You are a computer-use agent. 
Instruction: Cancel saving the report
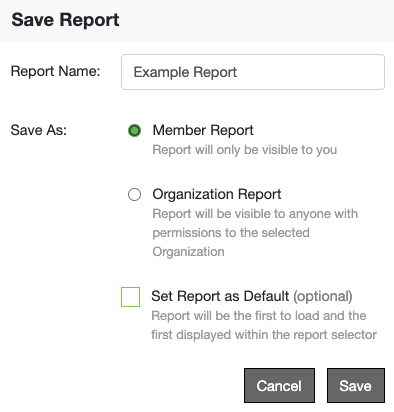(279, 386)
